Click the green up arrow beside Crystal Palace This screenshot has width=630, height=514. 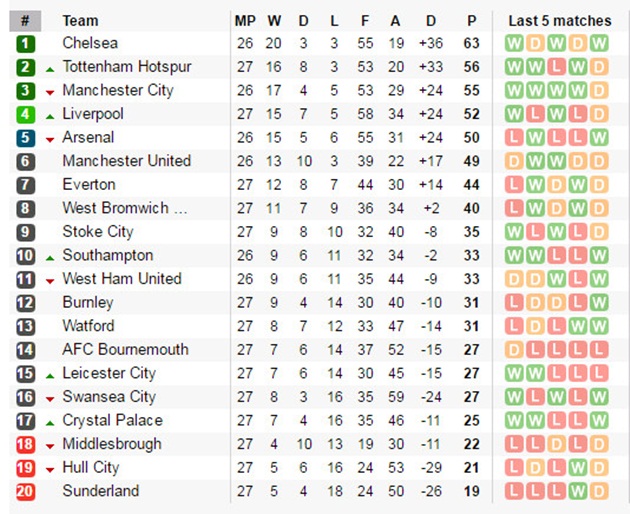click(50, 423)
